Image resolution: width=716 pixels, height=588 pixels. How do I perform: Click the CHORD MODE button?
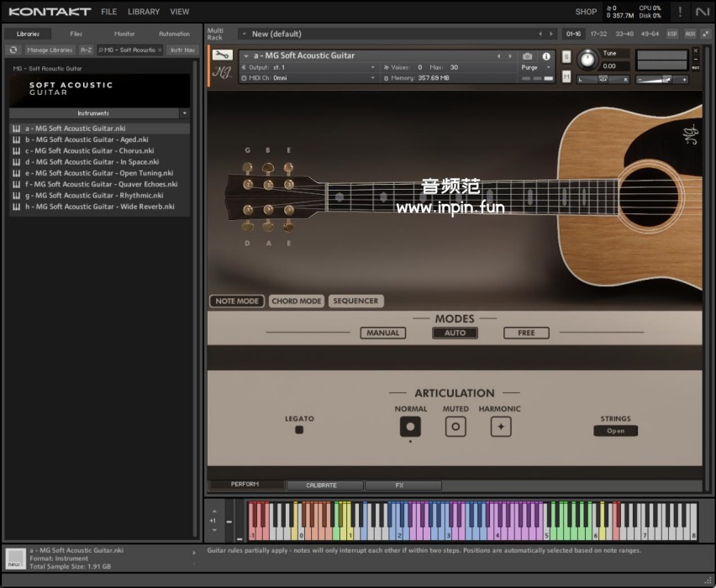point(297,301)
